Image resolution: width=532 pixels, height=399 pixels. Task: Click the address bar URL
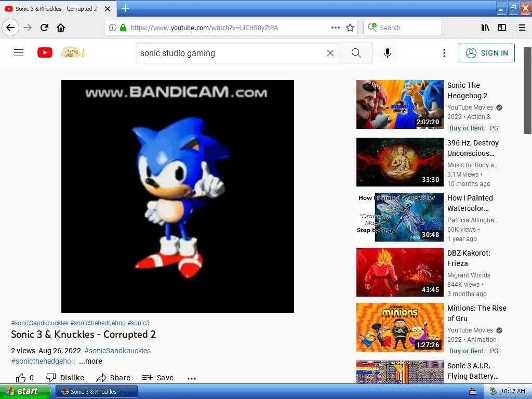click(204, 28)
